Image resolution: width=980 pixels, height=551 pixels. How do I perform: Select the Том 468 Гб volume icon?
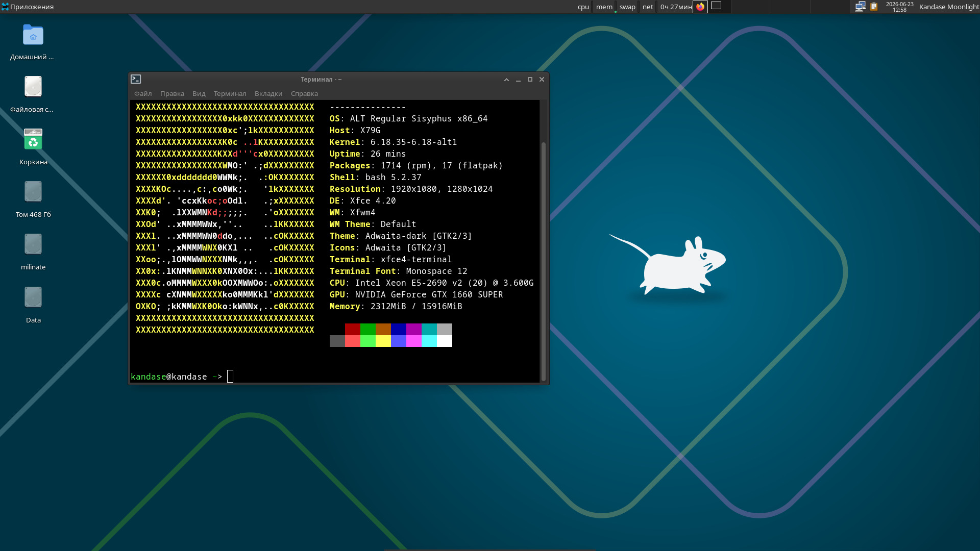tap(33, 200)
